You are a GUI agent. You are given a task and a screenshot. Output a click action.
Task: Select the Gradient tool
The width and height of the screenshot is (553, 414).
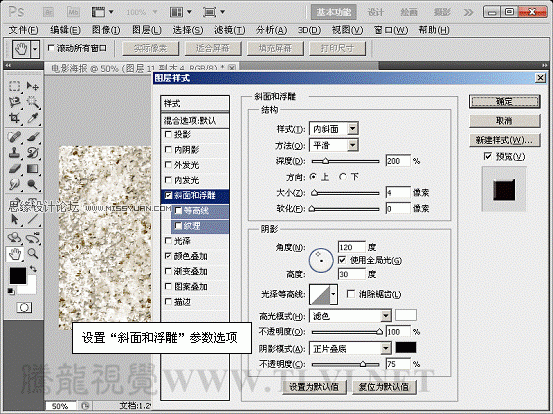pyautogui.click(x=33, y=169)
